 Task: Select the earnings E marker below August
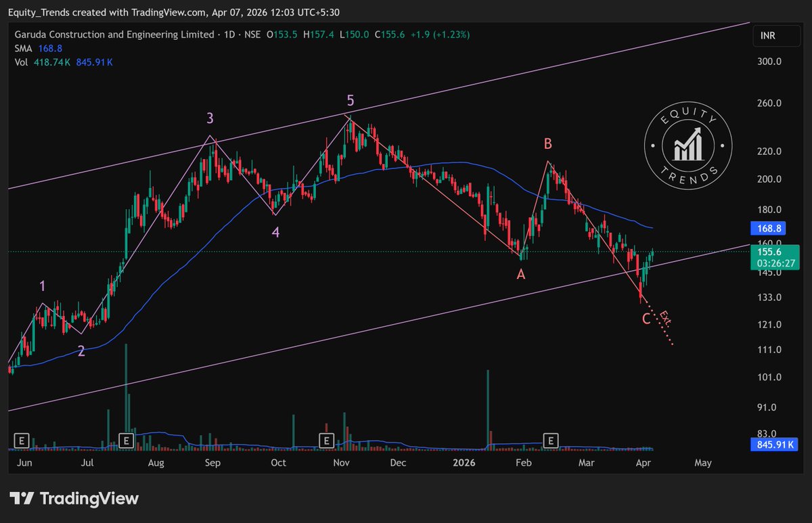125,440
